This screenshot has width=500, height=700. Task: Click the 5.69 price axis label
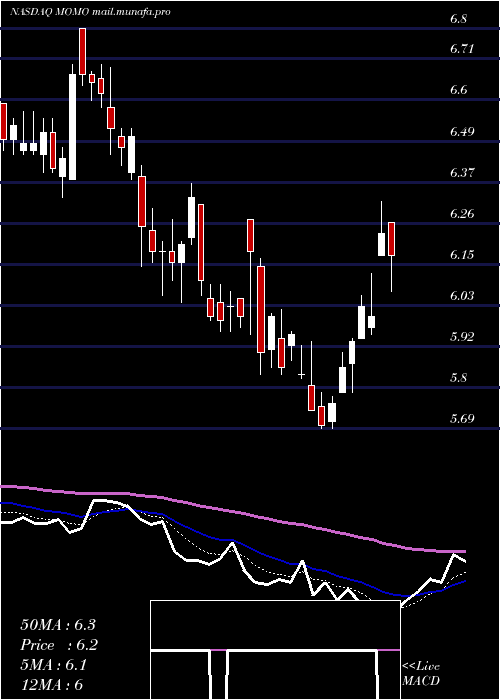(x=462, y=419)
